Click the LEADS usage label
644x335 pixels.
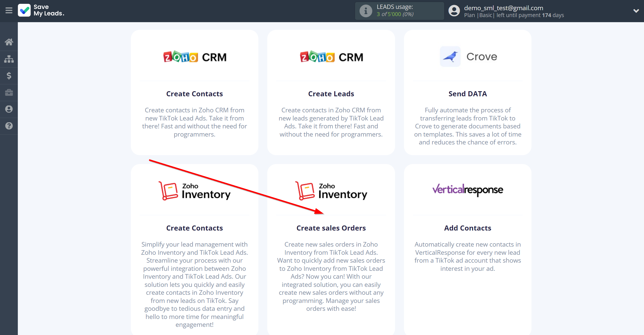coord(395,7)
